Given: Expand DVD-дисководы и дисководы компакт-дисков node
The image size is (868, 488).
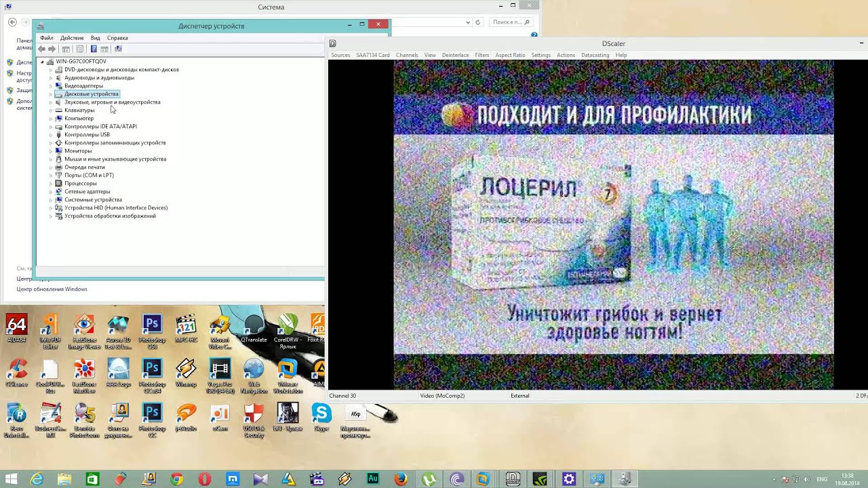Looking at the screenshot, I should [x=51, y=70].
